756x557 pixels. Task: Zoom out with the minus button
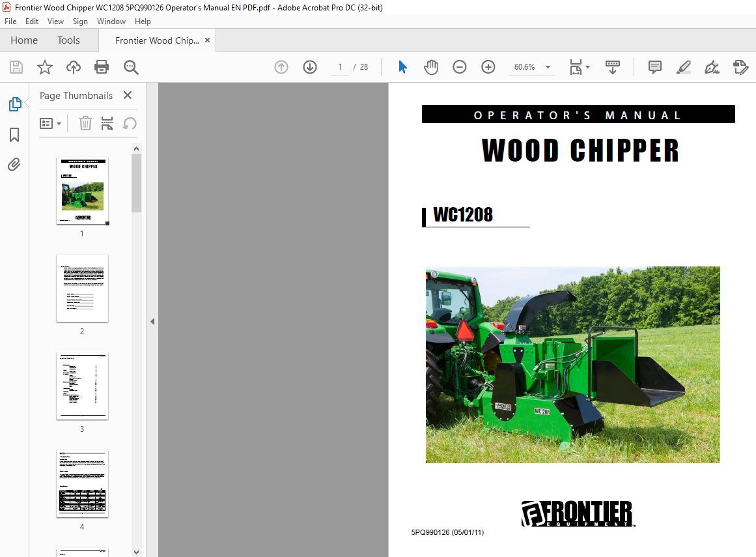coord(460,67)
